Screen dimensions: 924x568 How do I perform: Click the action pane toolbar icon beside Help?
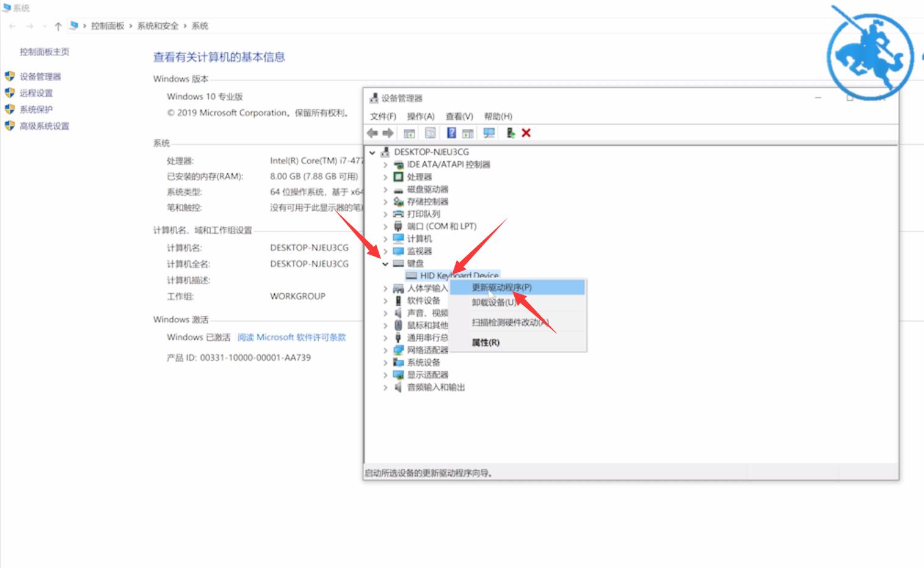click(468, 133)
